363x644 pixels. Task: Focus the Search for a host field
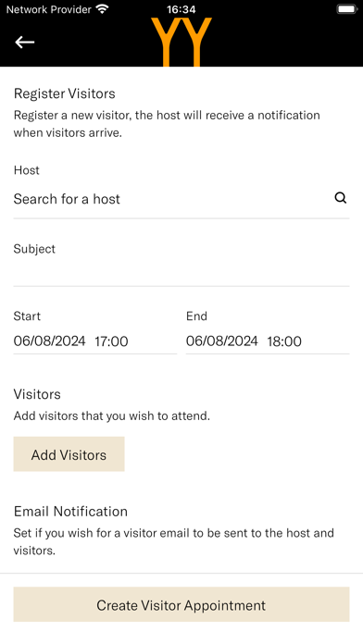point(181,199)
